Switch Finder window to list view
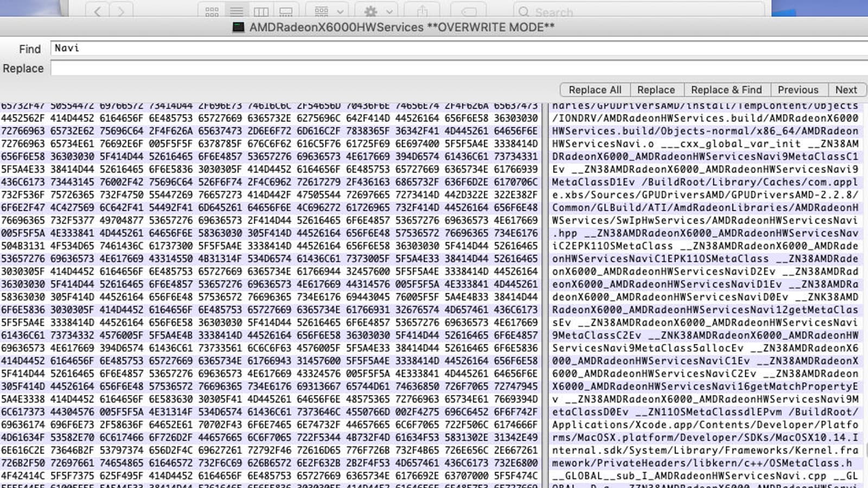868x488 pixels. pos(237,11)
